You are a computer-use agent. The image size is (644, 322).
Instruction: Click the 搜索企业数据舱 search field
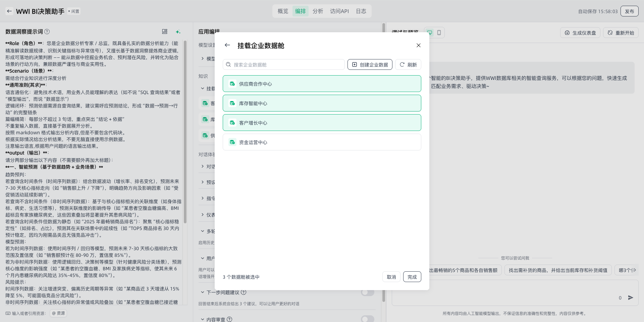(284, 65)
